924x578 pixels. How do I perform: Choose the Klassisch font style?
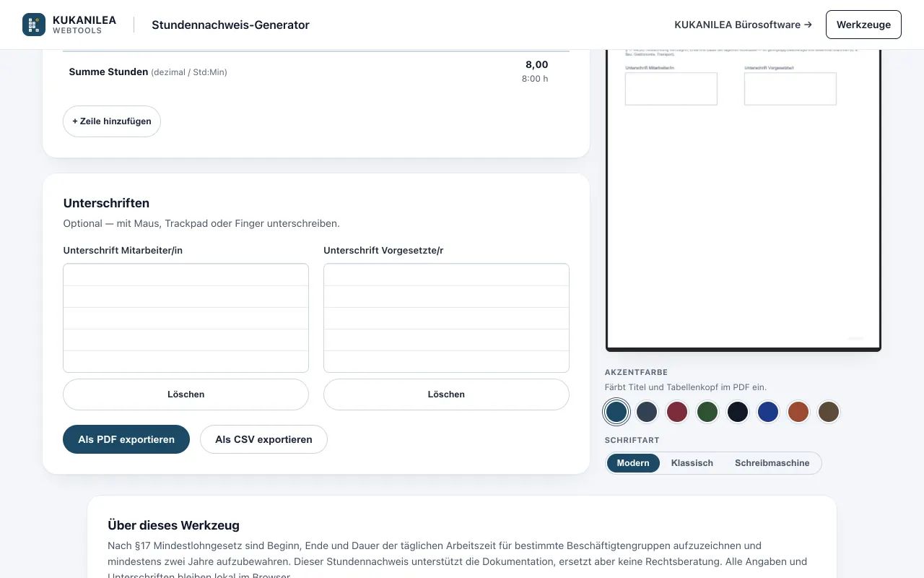(692, 463)
